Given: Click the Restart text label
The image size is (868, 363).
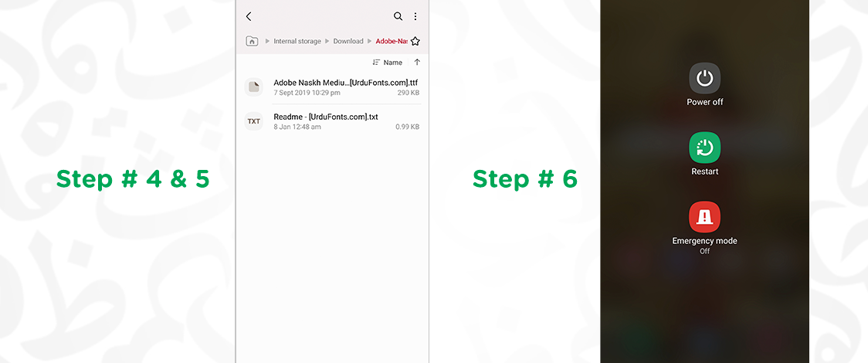Looking at the screenshot, I should [x=704, y=171].
